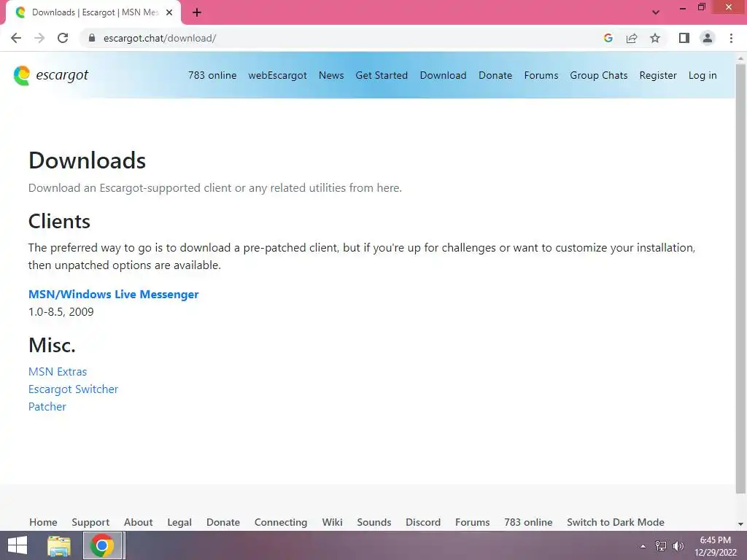The height and width of the screenshot is (560, 747).
Task: Click Sounds in the footer
Action: pos(374,522)
